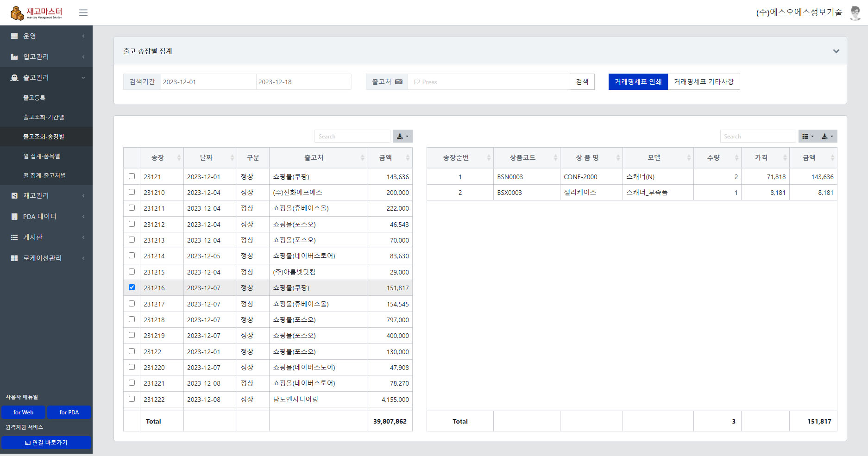The height and width of the screenshot is (456, 868).
Task: Expand the 재고관리 sidebar menu arrow
Action: point(83,196)
